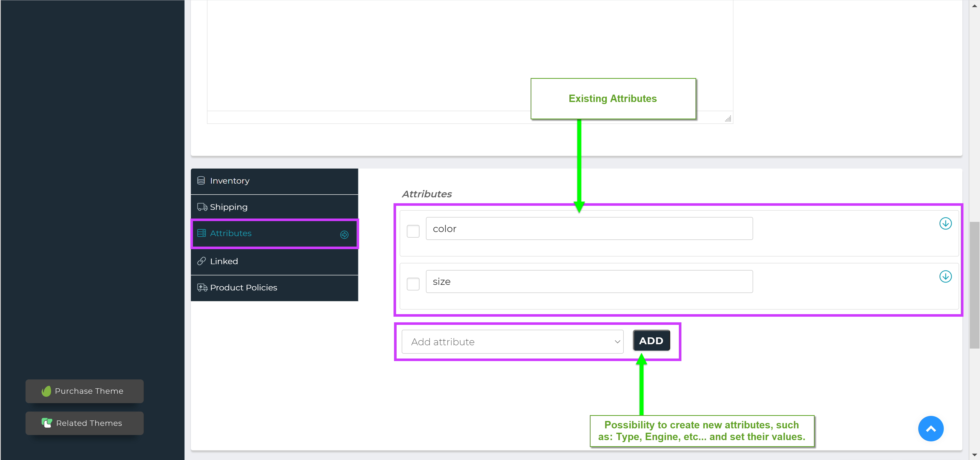Click the Linked chain icon

tap(201, 261)
